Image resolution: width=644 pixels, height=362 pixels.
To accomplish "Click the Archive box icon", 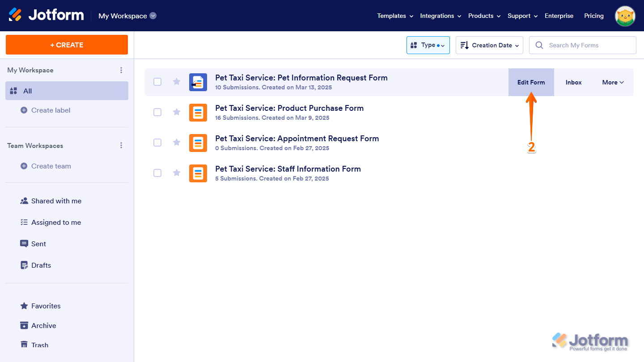I will (x=24, y=326).
